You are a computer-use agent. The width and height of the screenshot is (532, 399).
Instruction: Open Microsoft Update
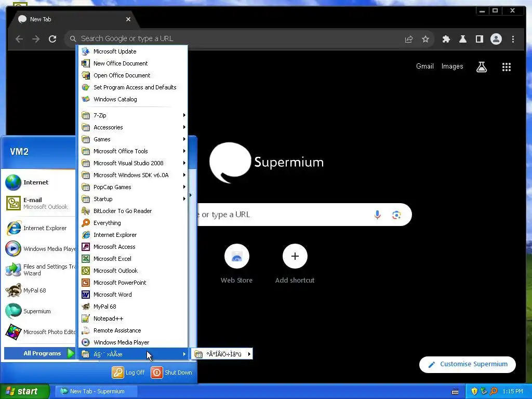[x=133, y=51]
